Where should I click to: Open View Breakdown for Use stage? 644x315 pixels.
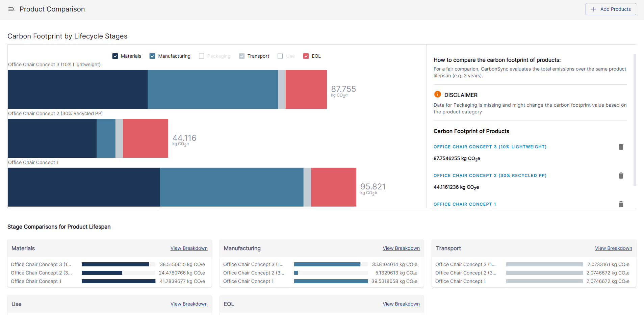click(x=189, y=304)
